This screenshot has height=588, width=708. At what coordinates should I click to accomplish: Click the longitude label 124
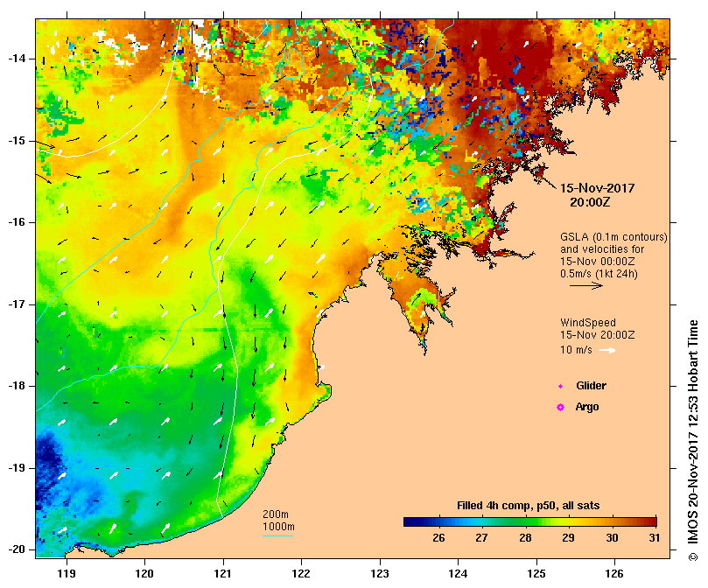click(458, 574)
